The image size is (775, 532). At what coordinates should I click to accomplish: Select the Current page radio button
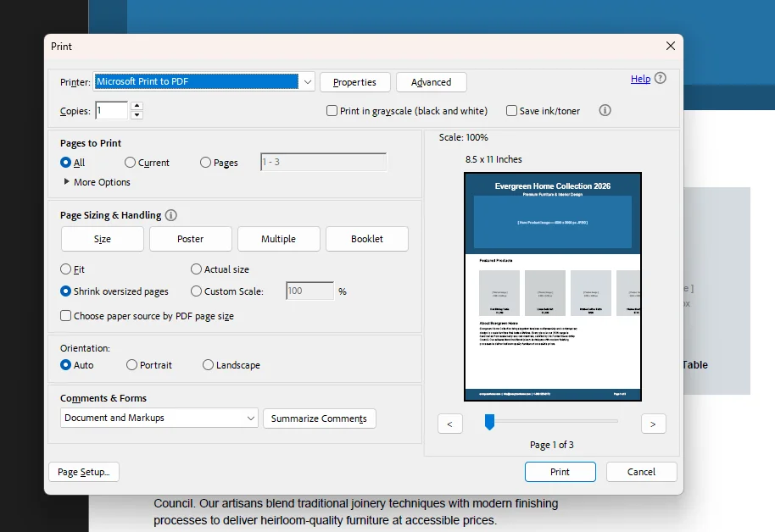coord(130,162)
